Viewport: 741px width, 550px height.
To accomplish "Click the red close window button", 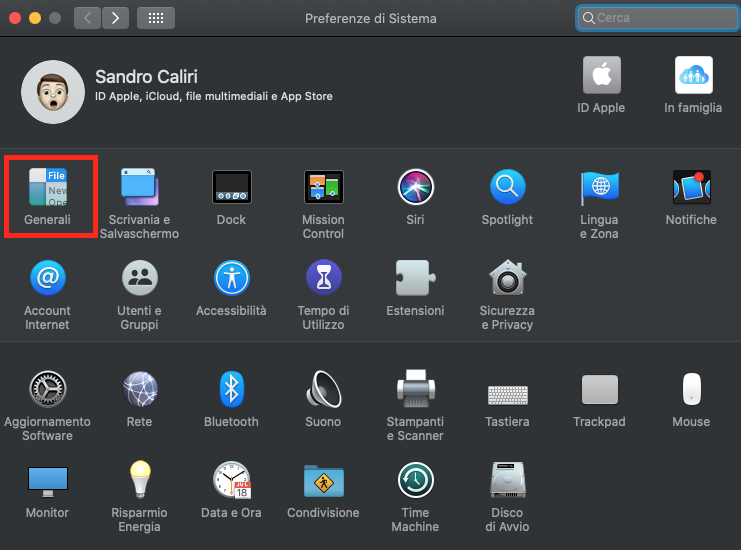I will (15, 18).
